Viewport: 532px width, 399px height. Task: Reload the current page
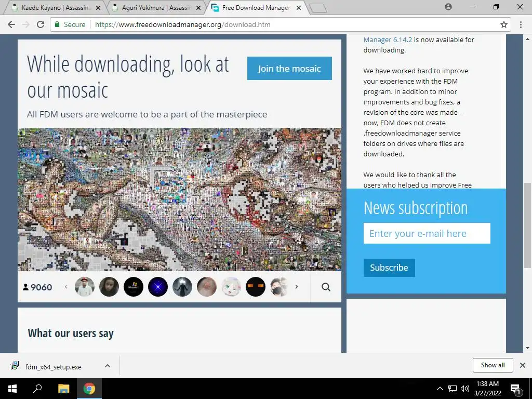click(41, 24)
